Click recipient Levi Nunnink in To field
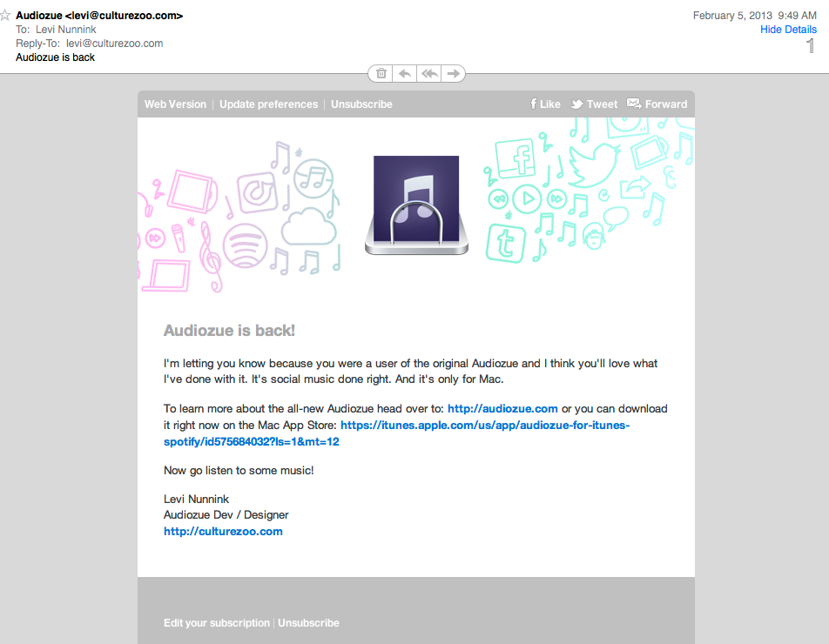829x644 pixels. [66, 30]
